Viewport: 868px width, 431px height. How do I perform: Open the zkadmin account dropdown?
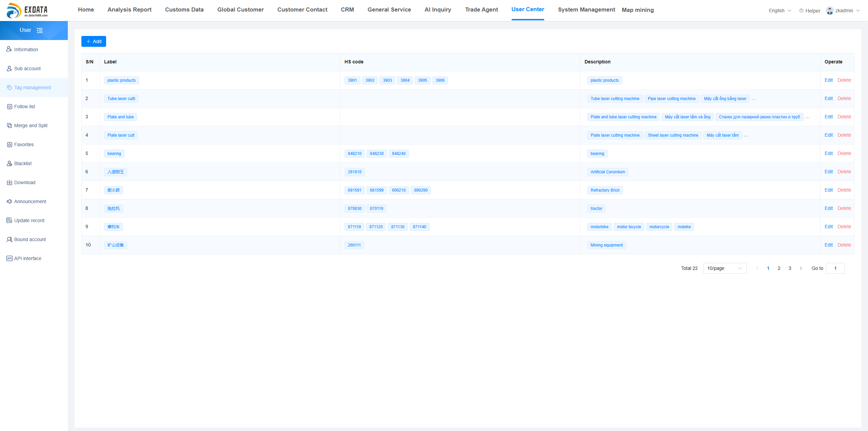[x=844, y=11]
